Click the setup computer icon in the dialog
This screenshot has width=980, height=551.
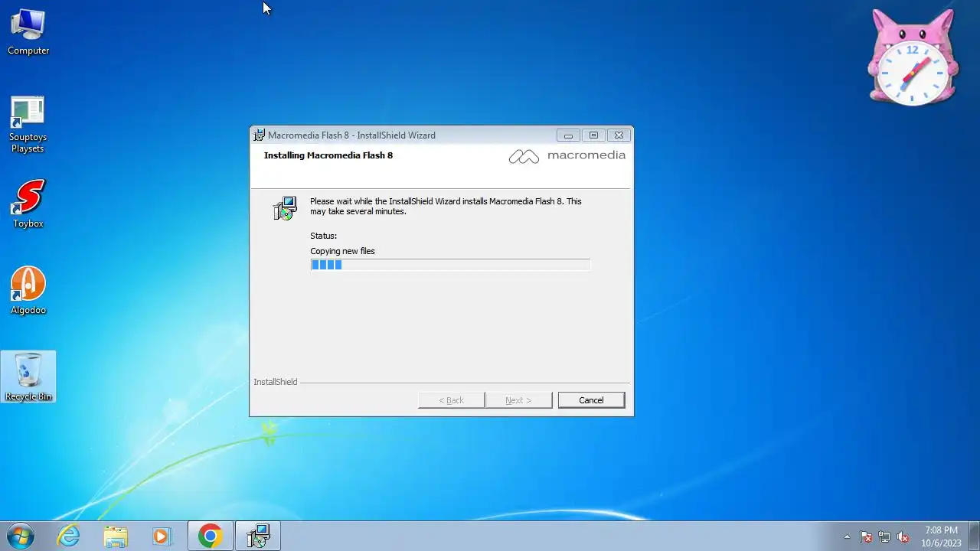point(286,208)
